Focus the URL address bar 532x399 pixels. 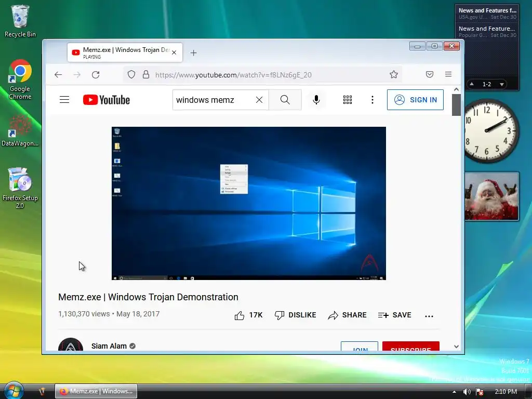click(263, 75)
